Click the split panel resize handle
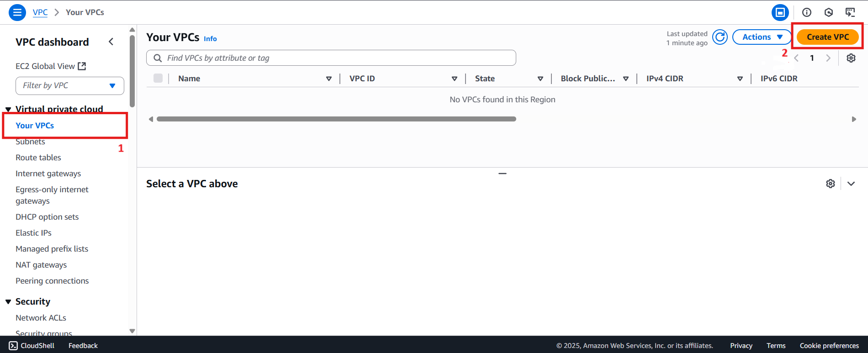Screen dimensions: 868x353 coord(503,174)
